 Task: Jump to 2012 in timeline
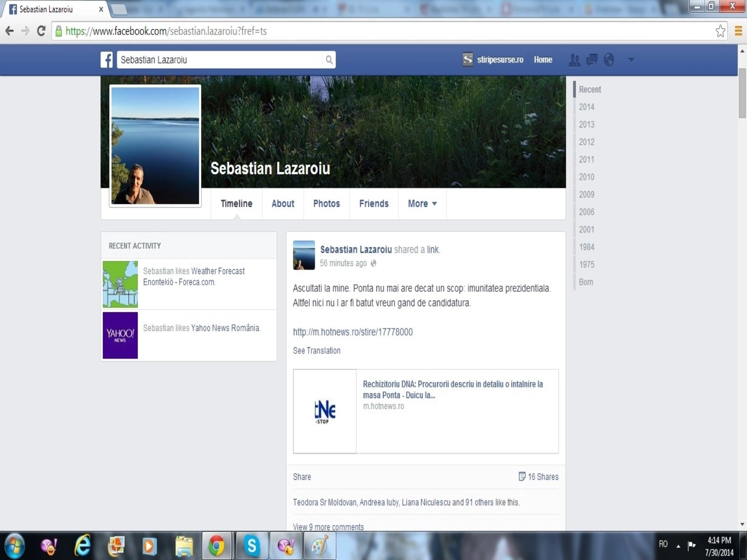(586, 142)
